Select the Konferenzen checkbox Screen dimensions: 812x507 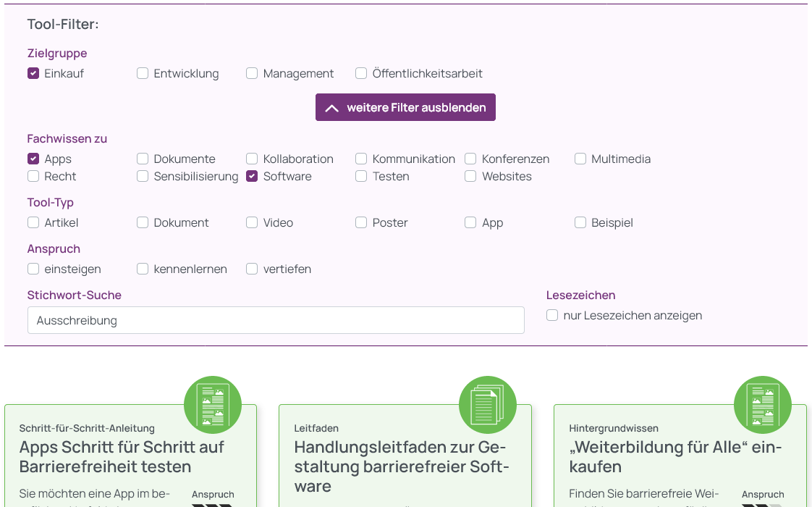coord(470,159)
